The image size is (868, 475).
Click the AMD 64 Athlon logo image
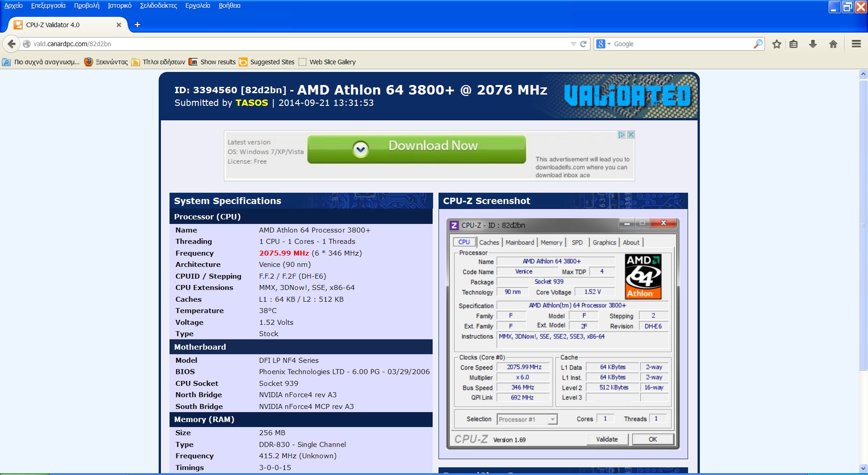tap(643, 276)
